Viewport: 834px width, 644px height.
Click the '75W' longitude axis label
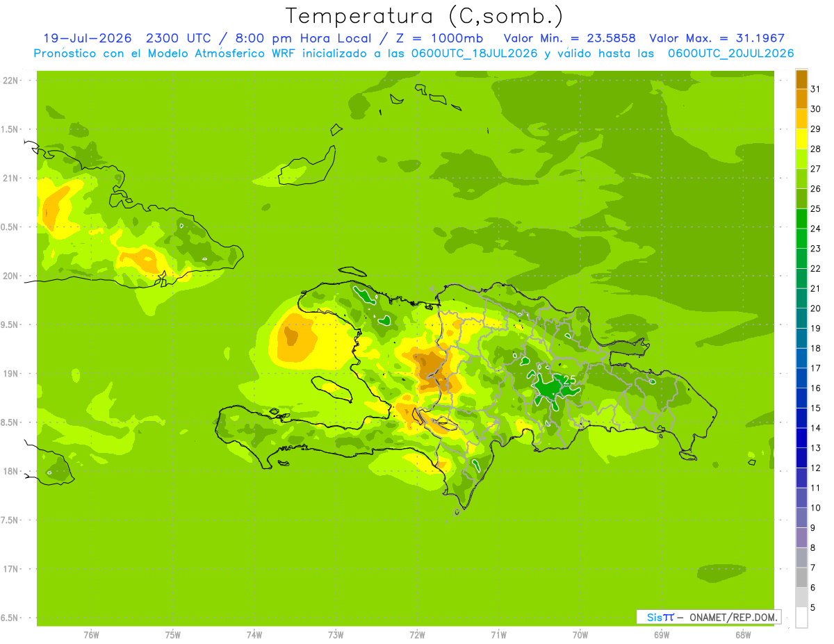[x=172, y=634]
